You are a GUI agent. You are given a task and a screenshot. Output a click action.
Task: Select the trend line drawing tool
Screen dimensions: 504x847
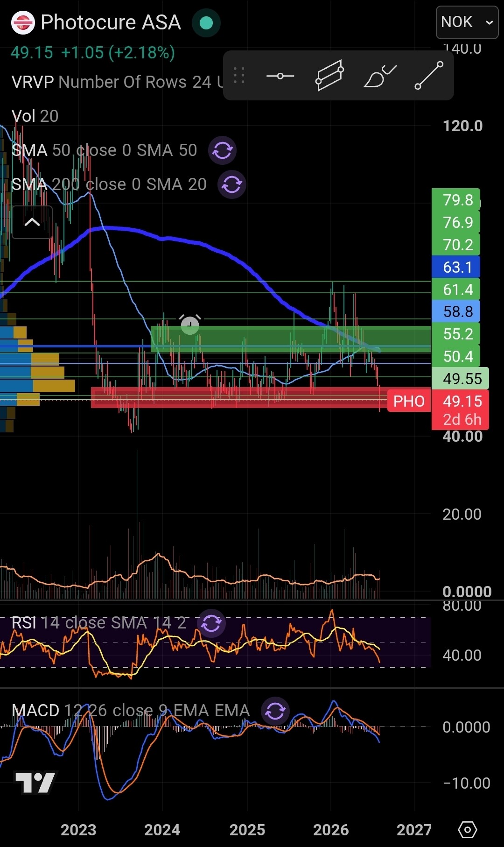pyautogui.click(x=429, y=75)
